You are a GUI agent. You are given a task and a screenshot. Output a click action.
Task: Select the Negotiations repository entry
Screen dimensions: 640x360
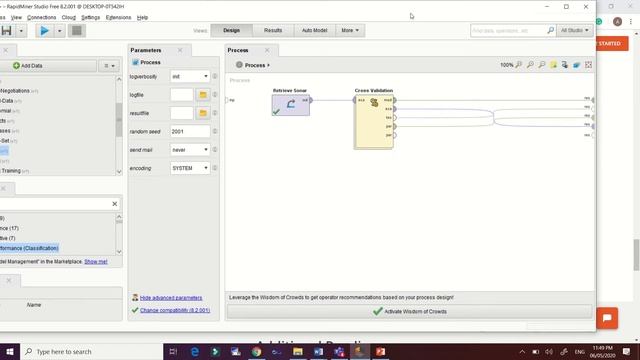19,91
